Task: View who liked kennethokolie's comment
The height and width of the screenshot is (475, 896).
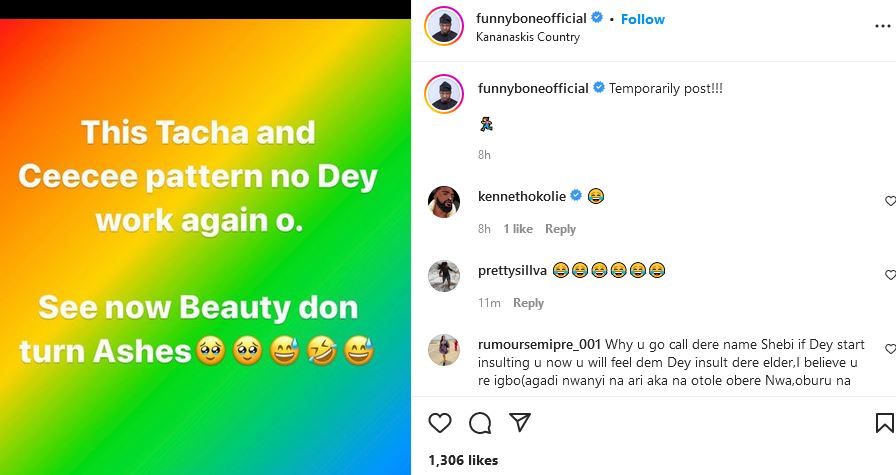Action: (518, 229)
